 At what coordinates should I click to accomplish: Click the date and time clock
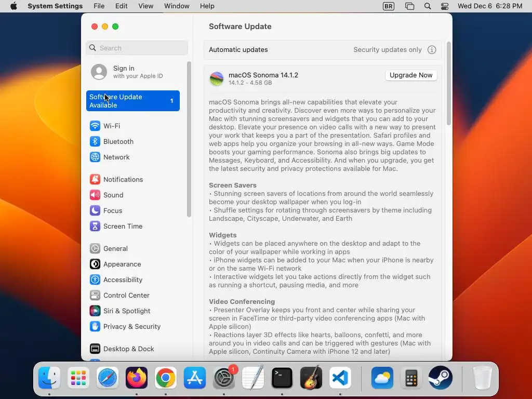(x=490, y=6)
